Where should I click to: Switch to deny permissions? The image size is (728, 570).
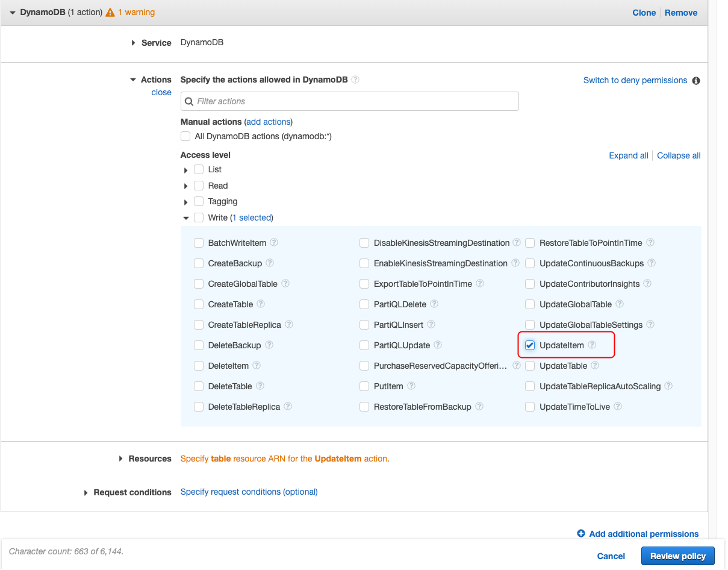[x=635, y=80]
